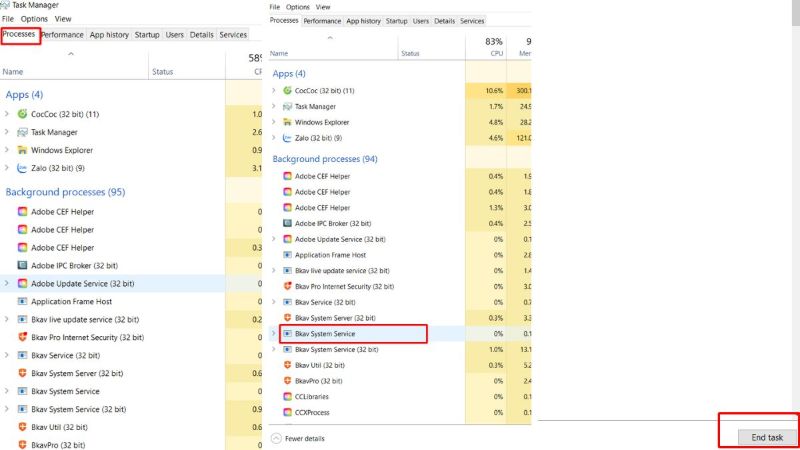Click the Task Manager process icon in right window
Viewport: 800px width, 450px height.
point(288,106)
